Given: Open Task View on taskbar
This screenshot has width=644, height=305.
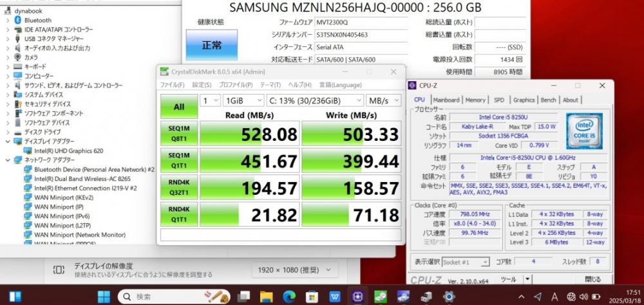Looking at the screenshot, I should [244, 297].
